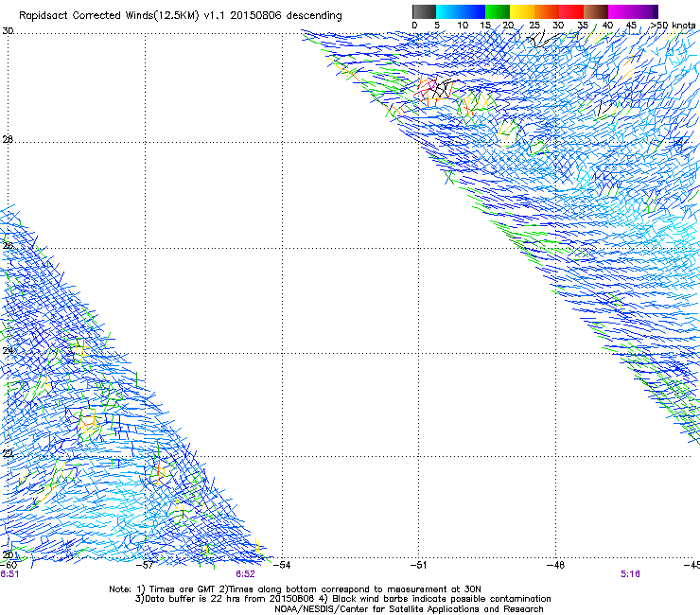Viewport: 700px width, 615px height.
Task: Click the latitude label "28" on the left axis
Action: click(8, 139)
